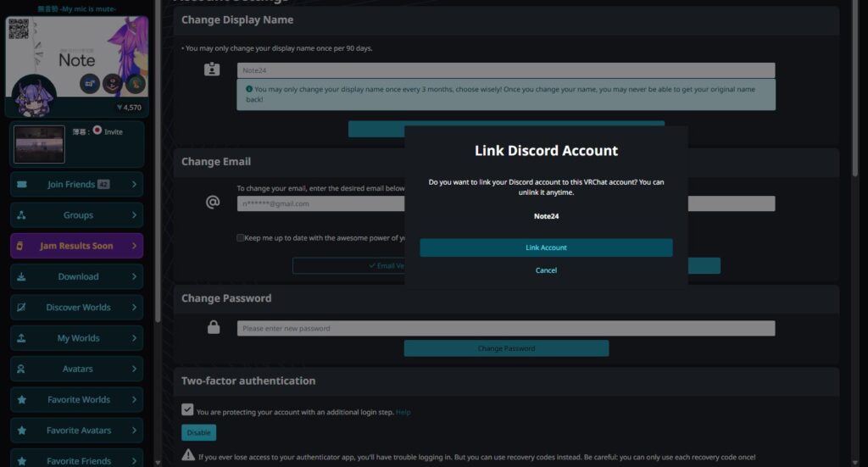This screenshot has height=467, width=868.
Task: Click the Download icon in sidebar
Action: 21,276
